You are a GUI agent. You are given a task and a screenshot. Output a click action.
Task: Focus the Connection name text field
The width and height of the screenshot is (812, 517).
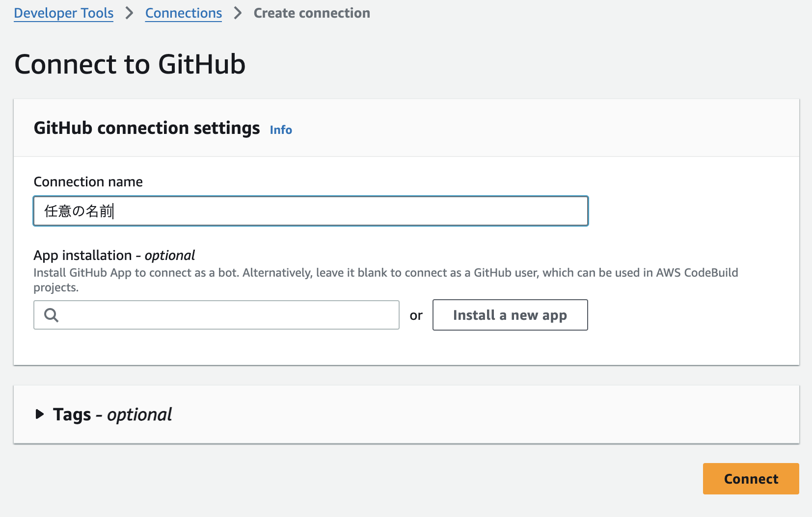[311, 211]
